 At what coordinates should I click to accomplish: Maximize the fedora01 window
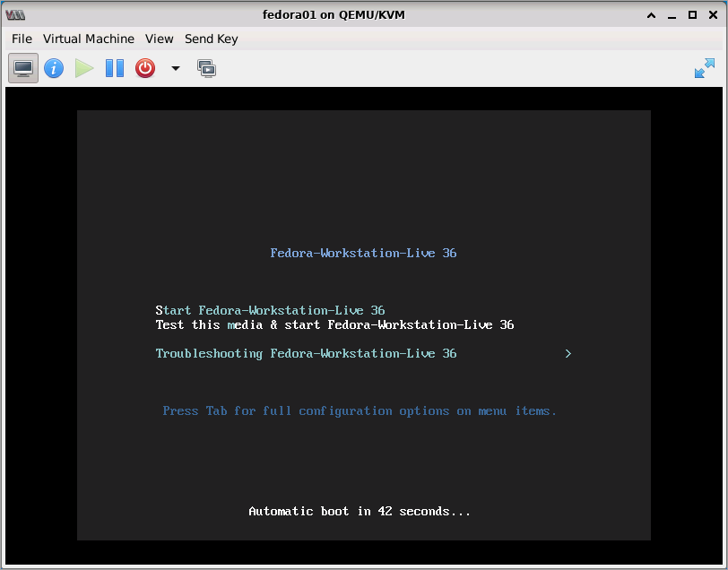point(692,15)
